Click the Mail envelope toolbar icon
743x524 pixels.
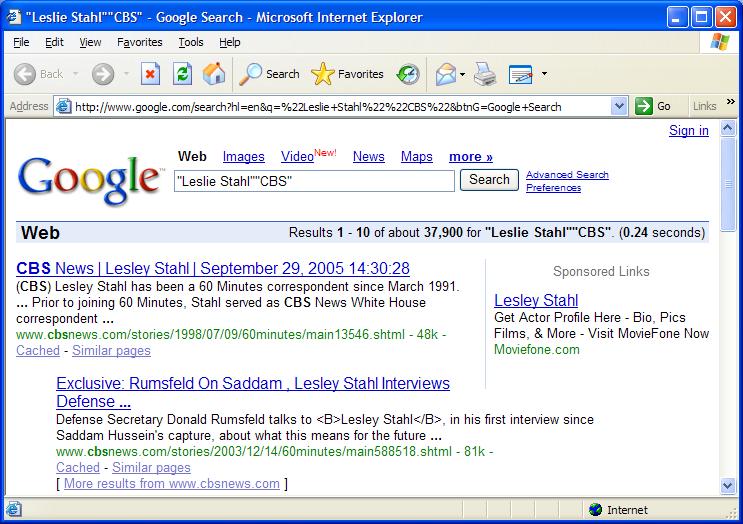pyautogui.click(x=444, y=74)
